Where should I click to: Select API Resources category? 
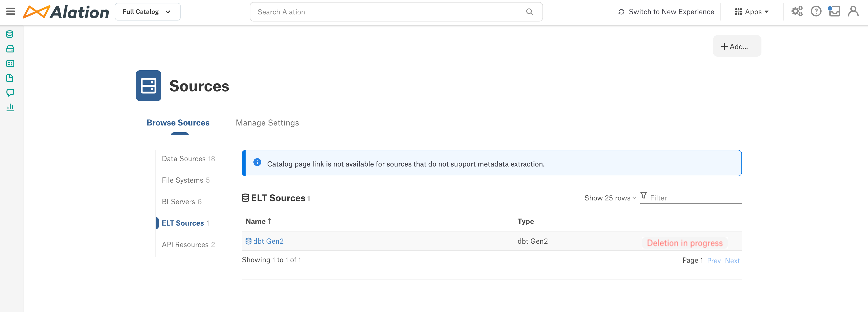point(188,244)
